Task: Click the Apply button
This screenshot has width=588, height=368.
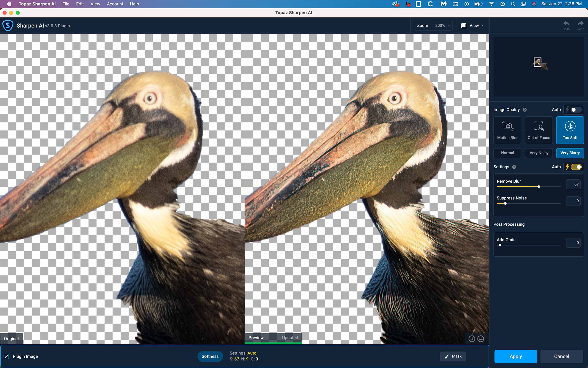Action: click(516, 356)
